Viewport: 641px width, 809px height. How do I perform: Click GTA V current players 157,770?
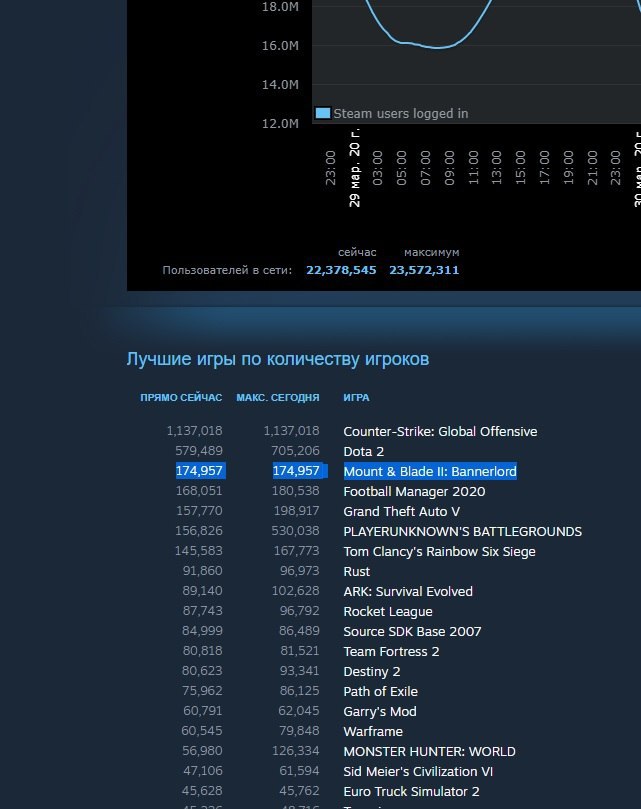tap(199, 511)
